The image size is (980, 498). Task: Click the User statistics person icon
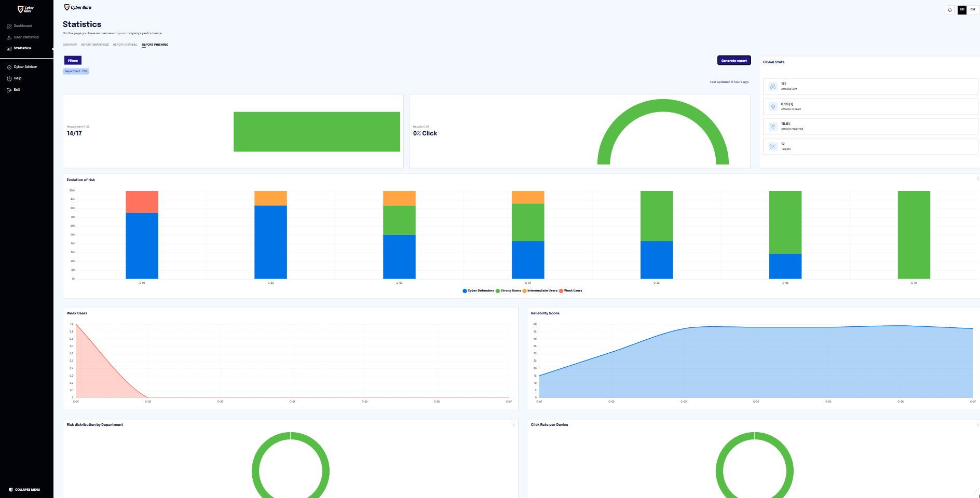point(9,37)
